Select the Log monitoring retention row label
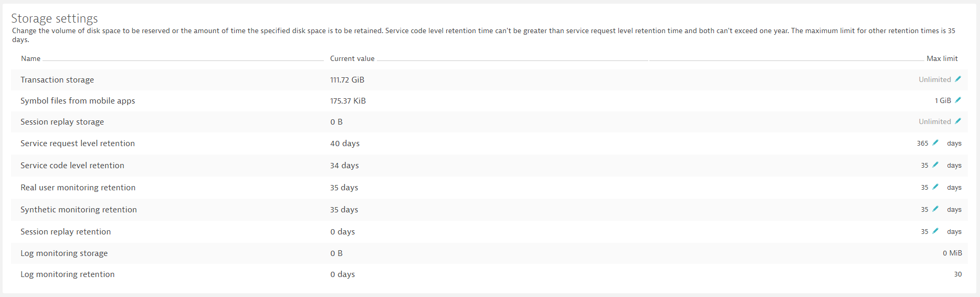 (x=67, y=274)
